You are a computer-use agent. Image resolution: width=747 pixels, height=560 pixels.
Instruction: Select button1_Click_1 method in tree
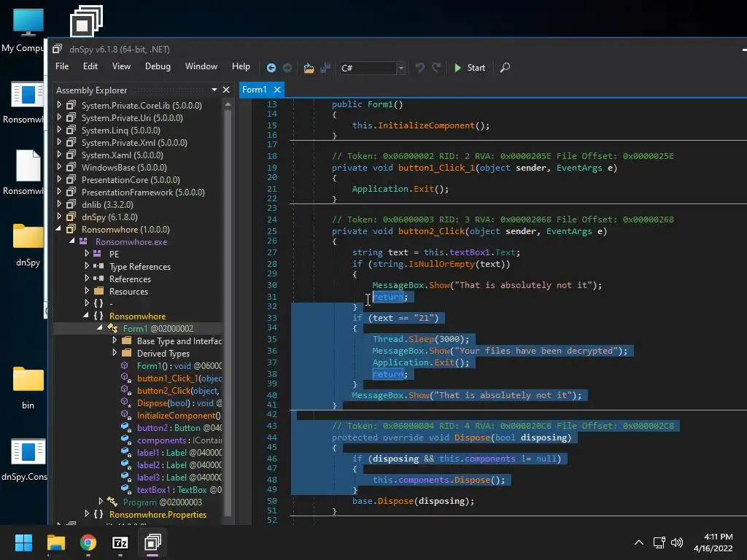[179, 378]
